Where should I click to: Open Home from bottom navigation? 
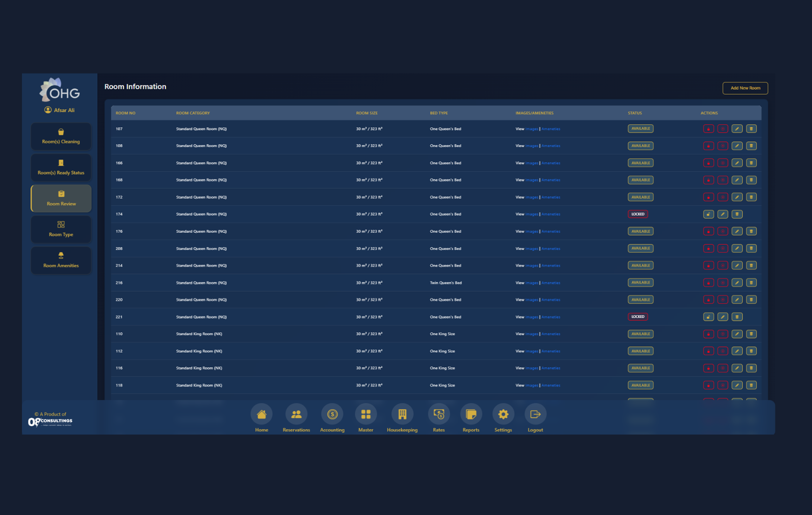pyautogui.click(x=262, y=415)
